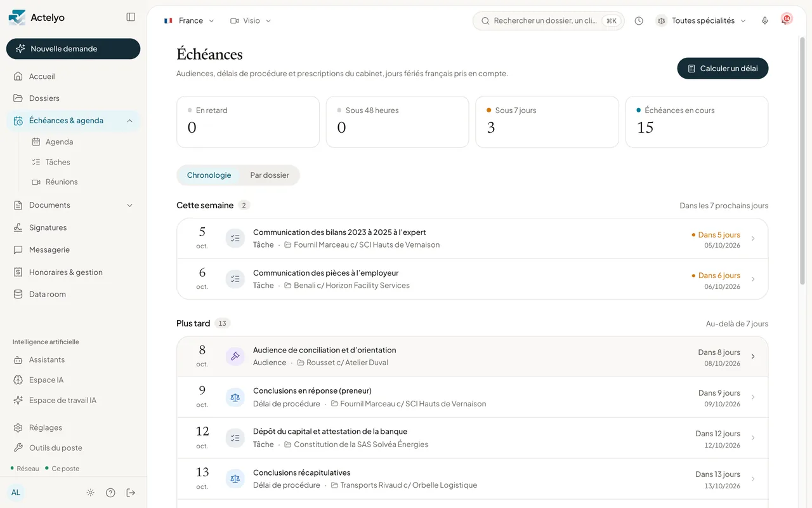This screenshot has width=812, height=508.
Task: Toggle light/dark theme sun icon
Action: 91,493
